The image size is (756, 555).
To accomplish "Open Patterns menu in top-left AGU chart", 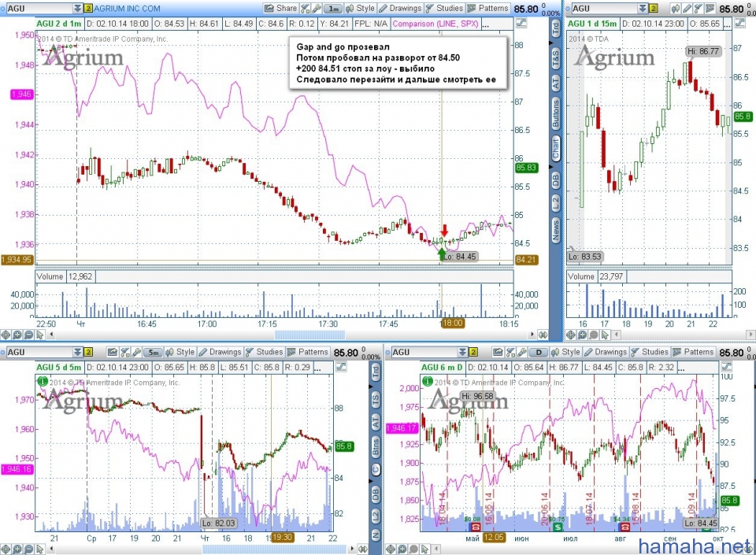I will tap(488, 8).
